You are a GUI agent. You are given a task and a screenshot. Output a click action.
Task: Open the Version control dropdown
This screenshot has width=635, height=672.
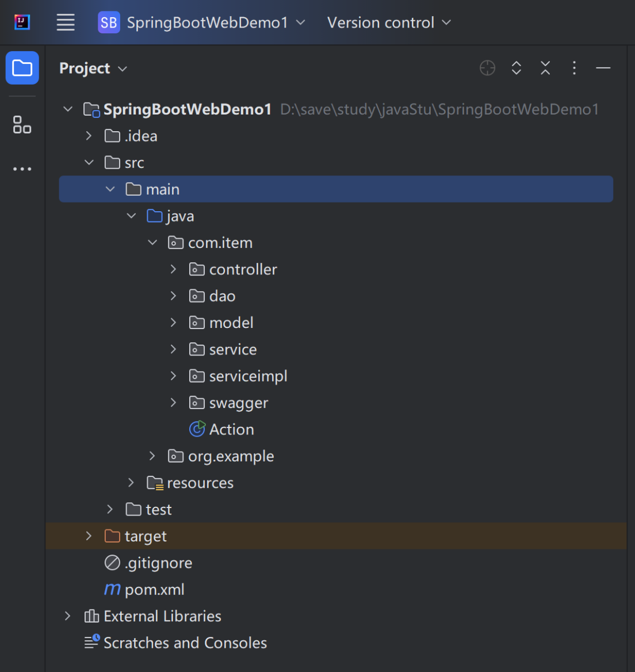pyautogui.click(x=389, y=22)
